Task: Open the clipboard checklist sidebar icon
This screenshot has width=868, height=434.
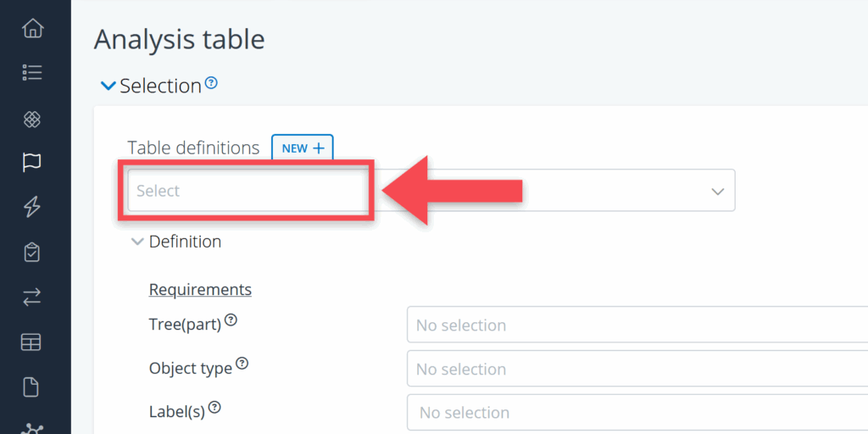Action: [32, 252]
